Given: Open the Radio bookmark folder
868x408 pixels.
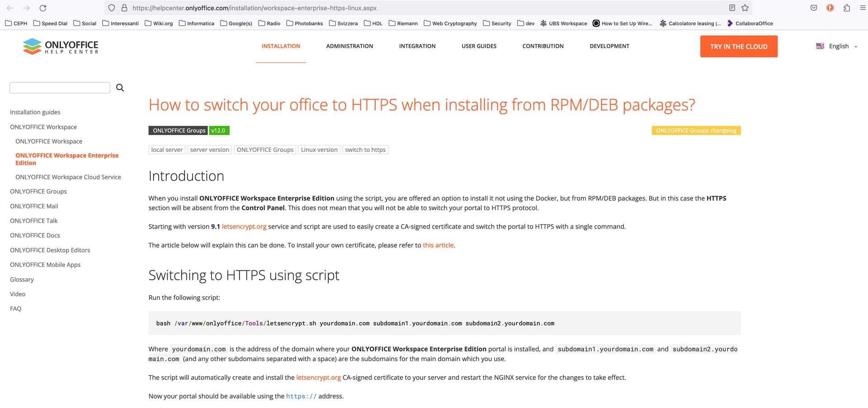Looking at the screenshot, I should point(269,23).
